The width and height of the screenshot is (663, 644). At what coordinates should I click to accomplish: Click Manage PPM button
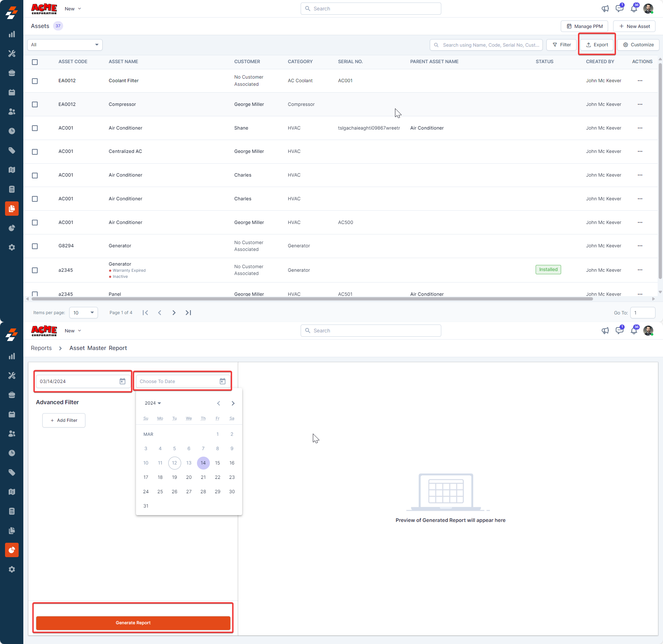(584, 26)
